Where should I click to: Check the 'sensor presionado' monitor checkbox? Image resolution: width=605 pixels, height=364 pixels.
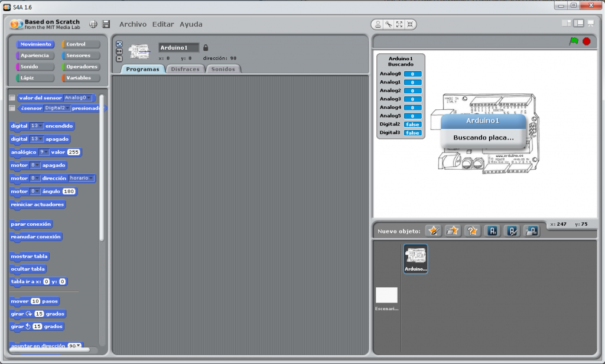point(12,108)
